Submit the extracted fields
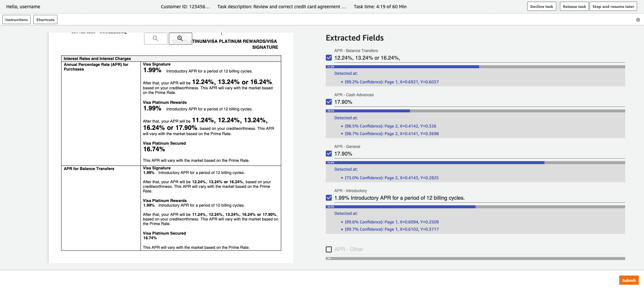 [629, 280]
